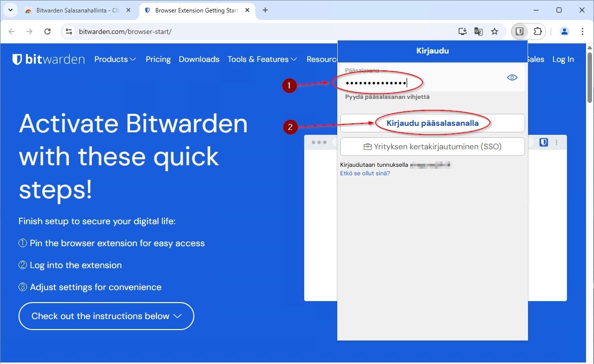Click the 'Kirjaudu' popup header
Image resolution: width=594 pixels, height=364 pixels.
[x=433, y=51]
